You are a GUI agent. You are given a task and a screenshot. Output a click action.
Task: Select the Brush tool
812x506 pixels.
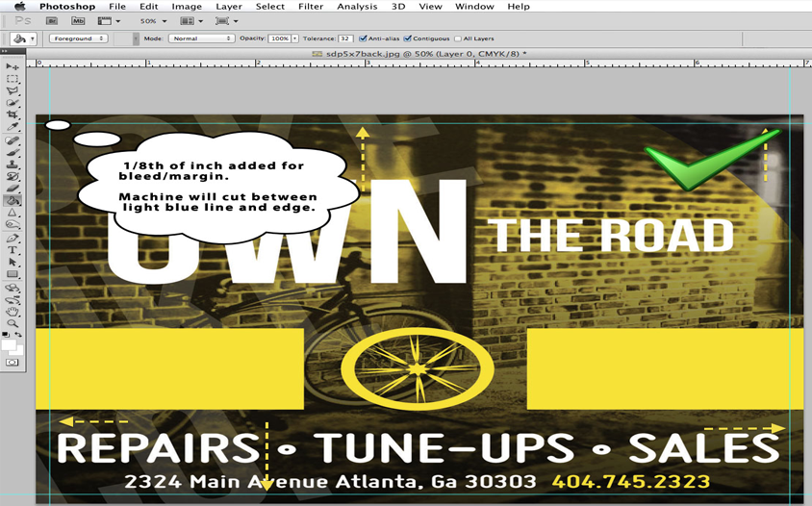(13, 152)
